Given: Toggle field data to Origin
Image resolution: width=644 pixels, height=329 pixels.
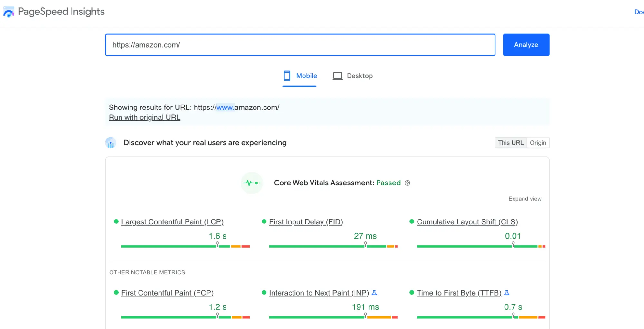Looking at the screenshot, I should [x=538, y=143].
